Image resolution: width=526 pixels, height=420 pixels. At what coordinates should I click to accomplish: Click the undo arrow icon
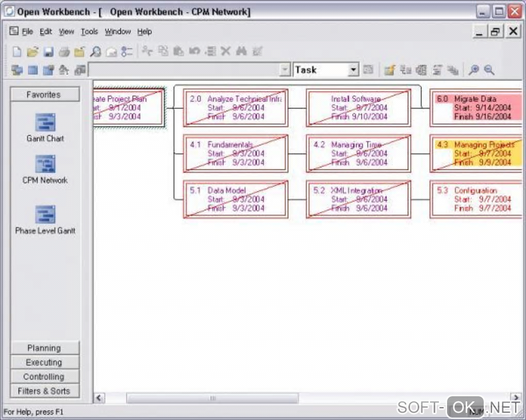click(x=194, y=51)
